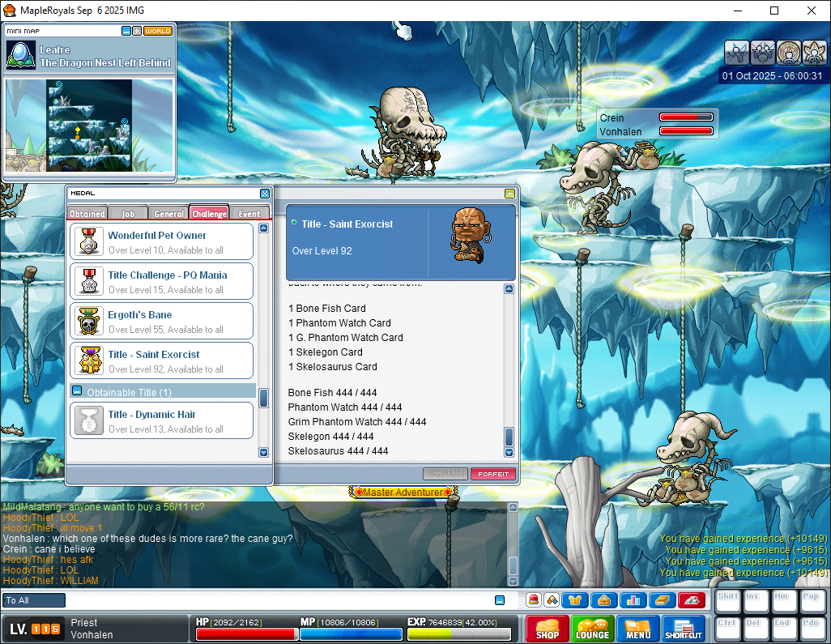
Task: Open the stats bar chart icon
Action: coord(633,600)
